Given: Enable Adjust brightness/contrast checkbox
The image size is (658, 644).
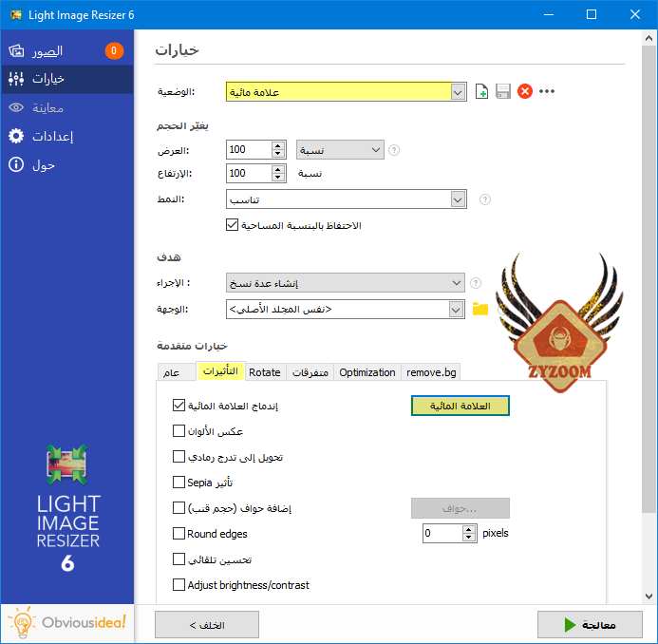Looking at the screenshot, I should [179, 585].
